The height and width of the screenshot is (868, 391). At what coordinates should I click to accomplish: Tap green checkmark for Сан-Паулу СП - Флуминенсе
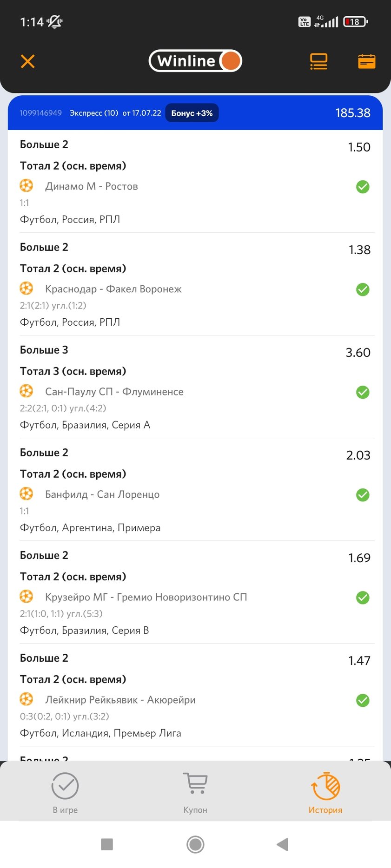pyautogui.click(x=363, y=392)
